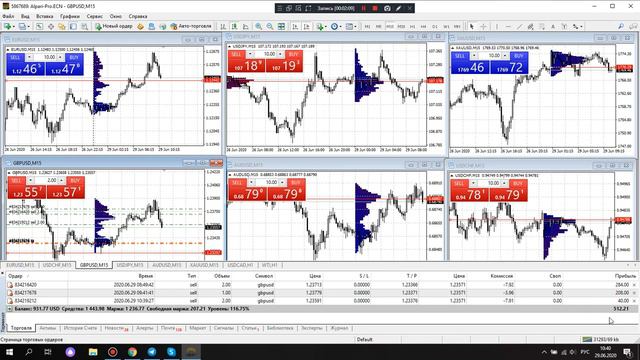The width and height of the screenshot is (640, 360).
Task: Sort orders by Время column header
Action: (146, 276)
